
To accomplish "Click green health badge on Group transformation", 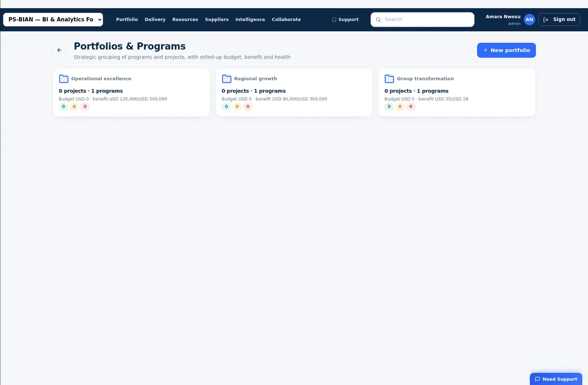I will click(x=389, y=107).
